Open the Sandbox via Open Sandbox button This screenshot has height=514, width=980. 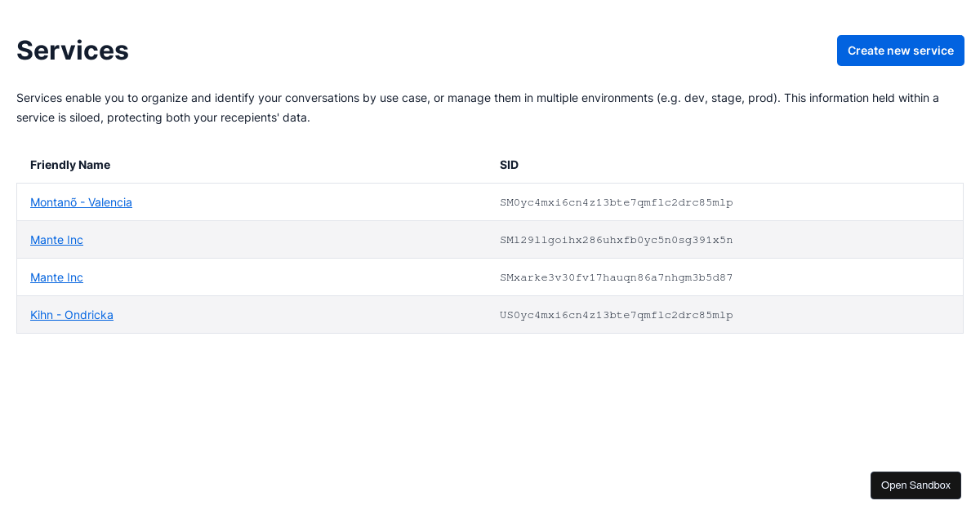point(915,485)
